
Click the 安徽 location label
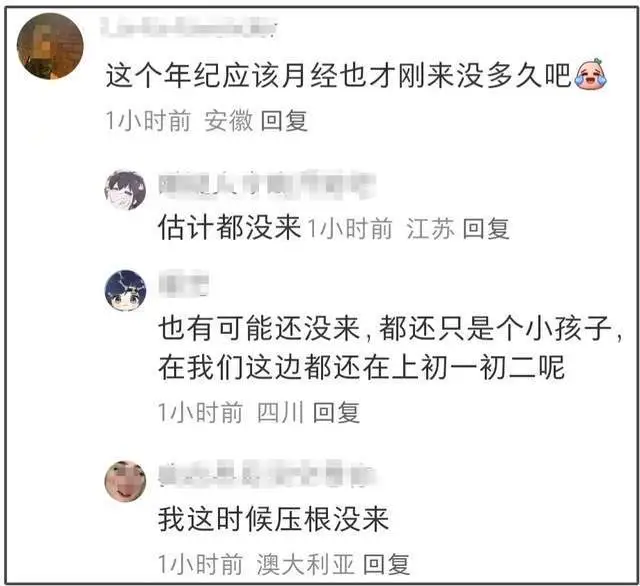click(x=229, y=121)
